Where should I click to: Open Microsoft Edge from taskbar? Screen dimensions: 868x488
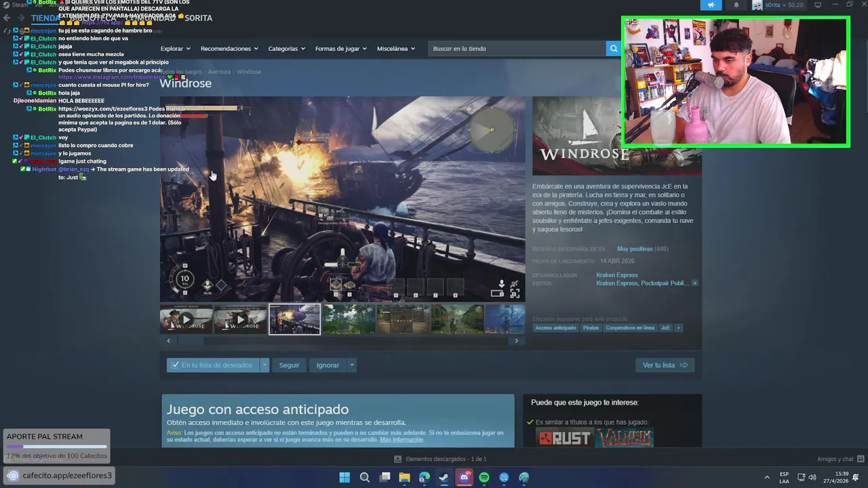click(425, 477)
